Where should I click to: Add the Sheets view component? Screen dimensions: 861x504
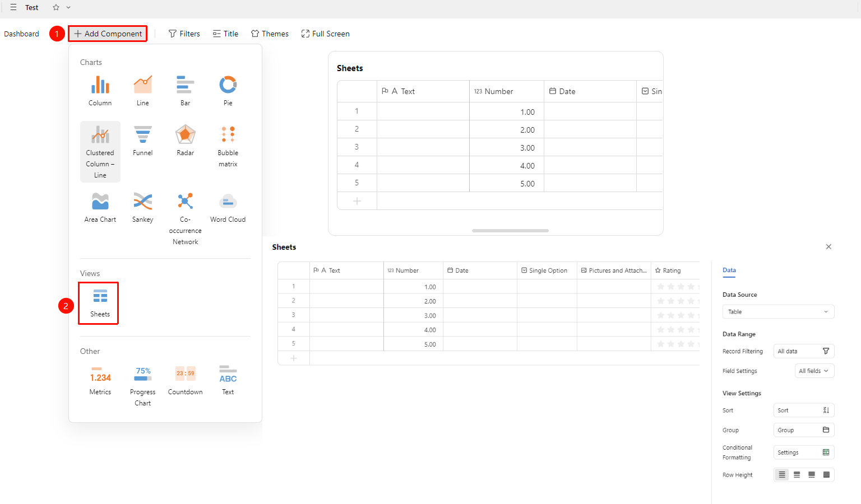99,303
